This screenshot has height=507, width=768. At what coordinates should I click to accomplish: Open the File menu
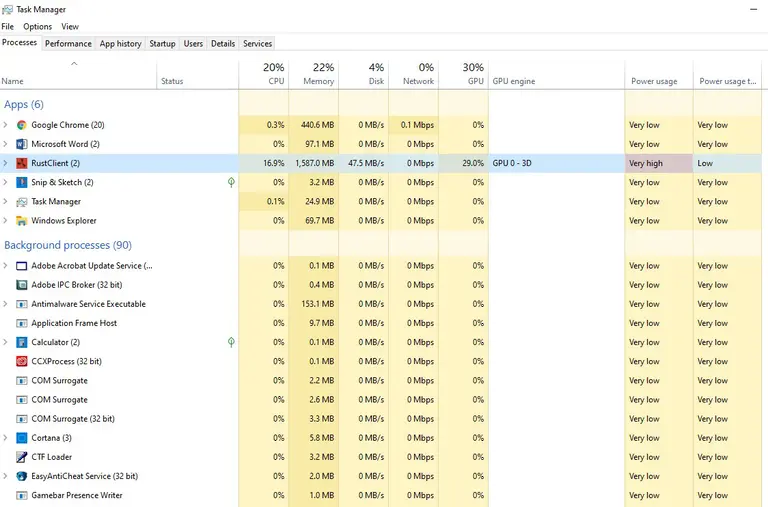coord(7,26)
